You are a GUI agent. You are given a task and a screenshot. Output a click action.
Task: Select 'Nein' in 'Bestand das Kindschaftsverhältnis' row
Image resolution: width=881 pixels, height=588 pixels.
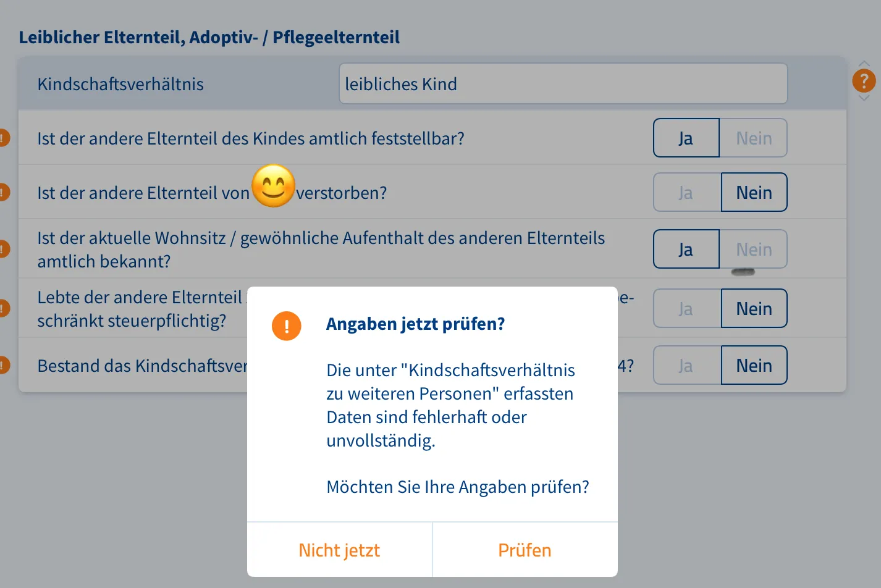click(754, 366)
